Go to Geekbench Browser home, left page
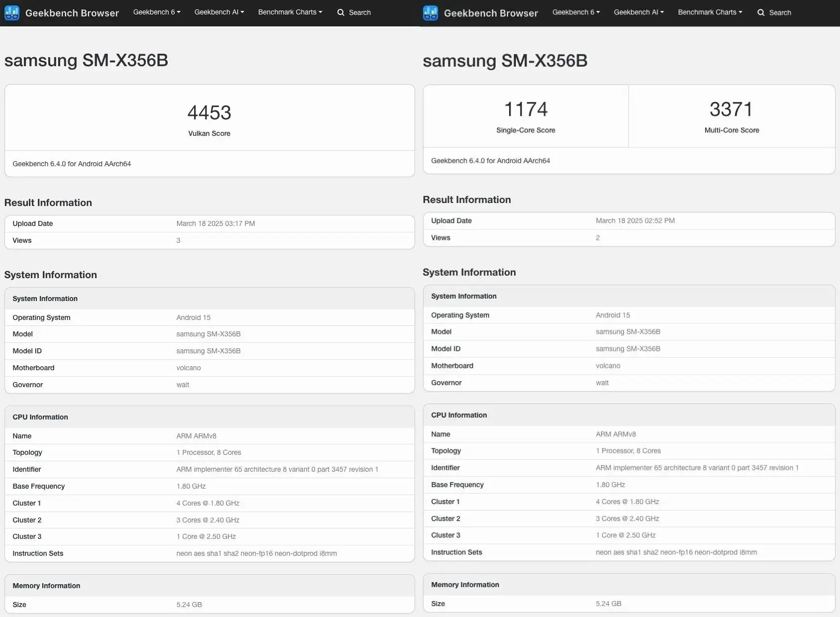Screen dimensions: 840x617 tap(72, 13)
